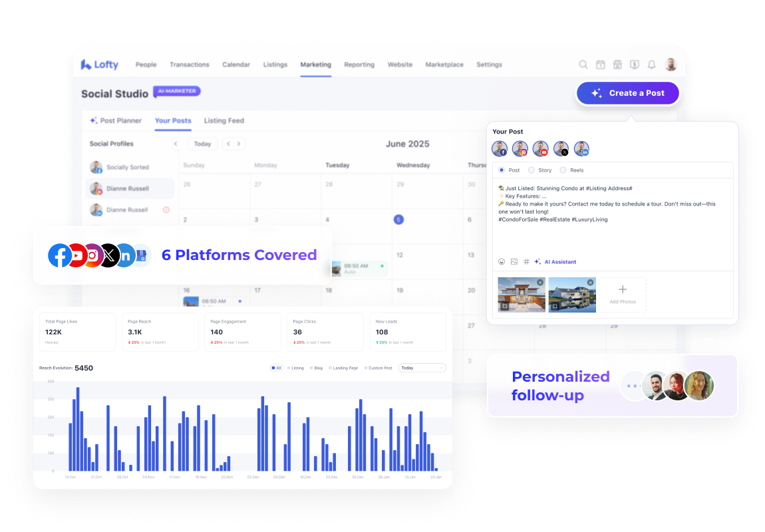Open the Reporting menu
Image resolution: width=765 pixels, height=532 pixels.
(359, 65)
